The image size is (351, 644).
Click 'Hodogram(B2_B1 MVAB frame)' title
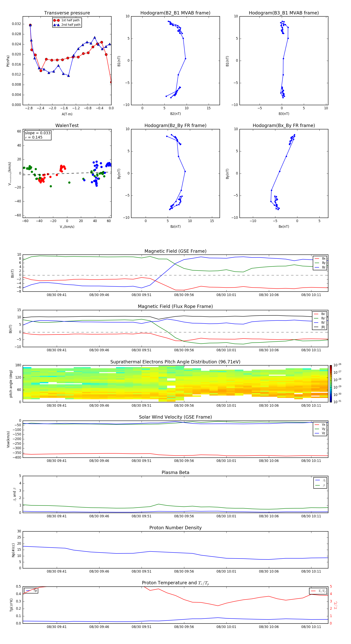tap(175, 13)
